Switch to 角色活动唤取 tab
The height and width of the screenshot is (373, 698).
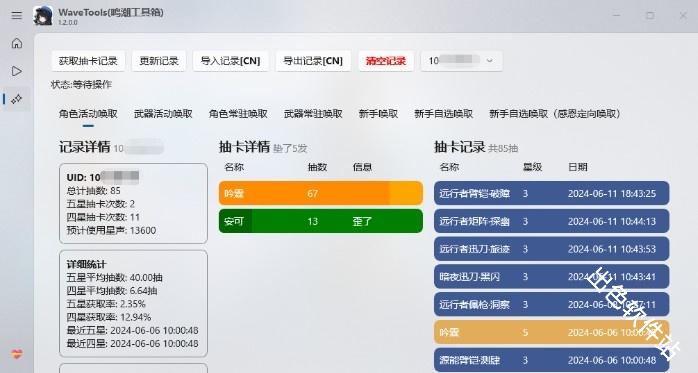88,114
